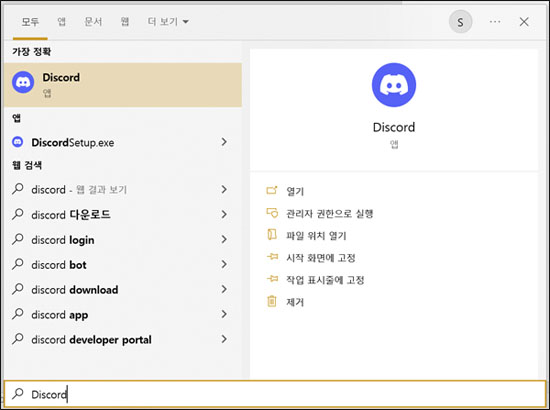Click the pin to Start icon

pos(272,257)
